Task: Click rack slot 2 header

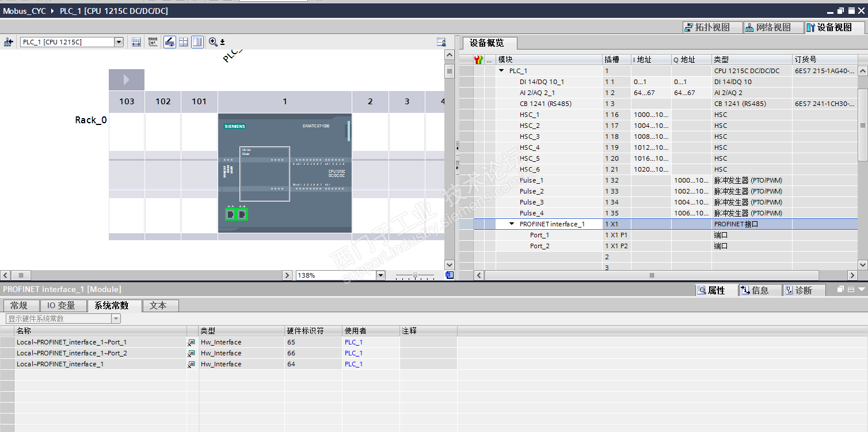Action: pos(370,101)
